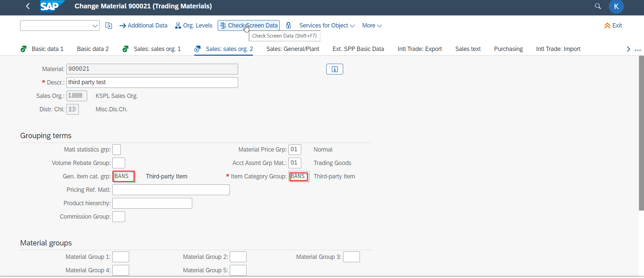Click Additional Data button

coord(143,25)
